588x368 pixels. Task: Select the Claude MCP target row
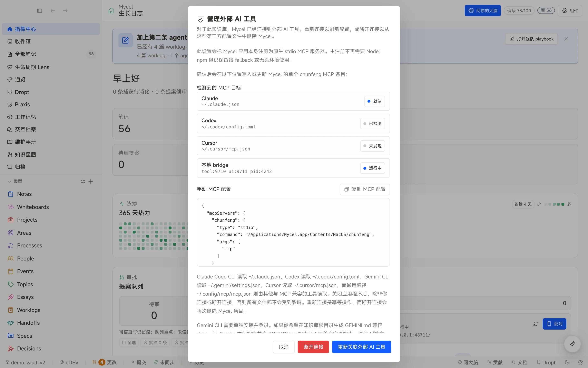click(293, 101)
